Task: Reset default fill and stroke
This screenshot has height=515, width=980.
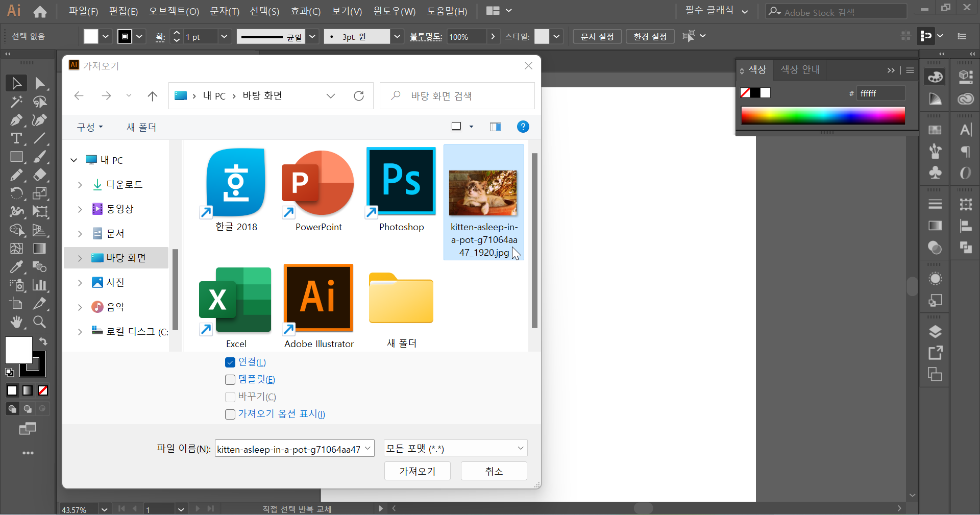Action: (x=9, y=372)
